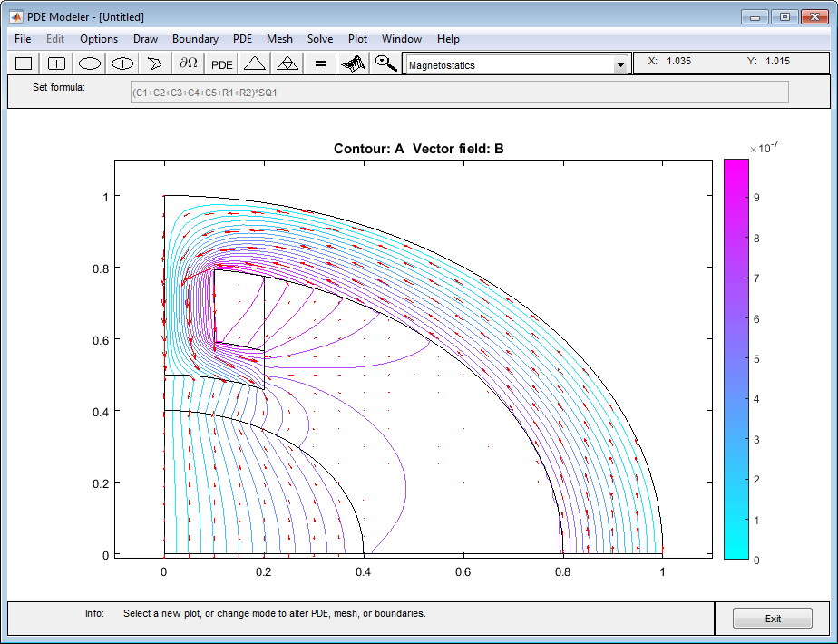Open the Solve menu
Screen dimensions: 838x644
320,39
